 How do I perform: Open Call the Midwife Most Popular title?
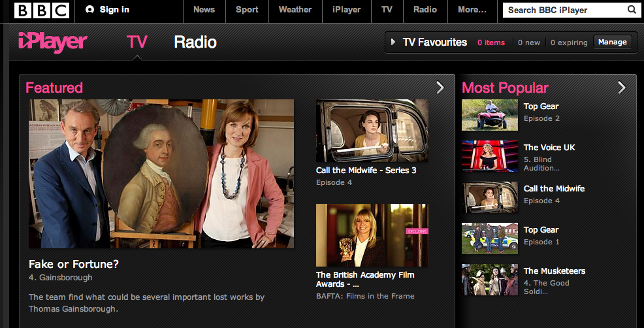tap(554, 188)
